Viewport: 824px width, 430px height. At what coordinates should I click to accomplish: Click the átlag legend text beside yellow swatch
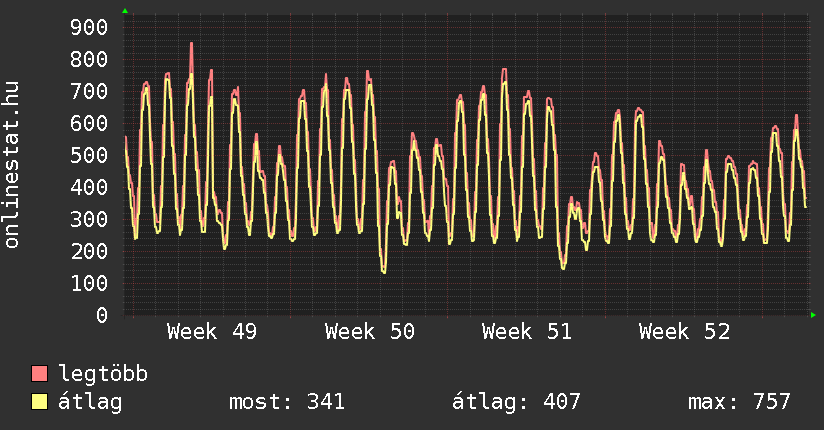tap(90, 402)
